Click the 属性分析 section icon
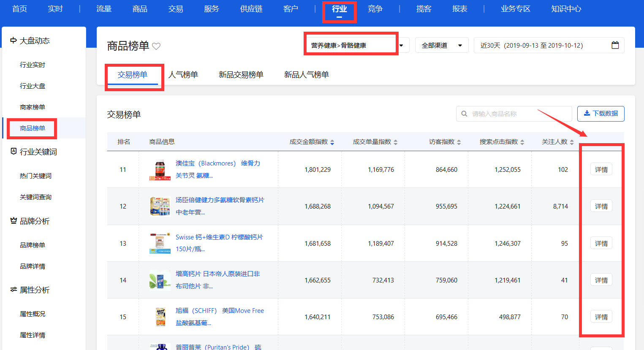644x350 pixels. tap(14, 289)
